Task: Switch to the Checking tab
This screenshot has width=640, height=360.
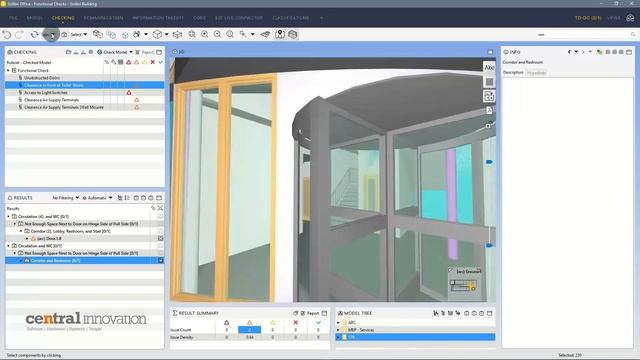Action: (63, 18)
